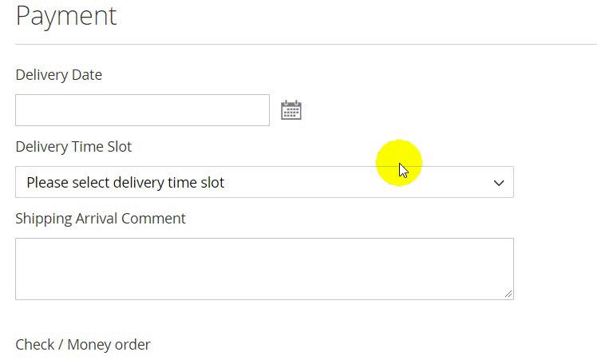Click the Payment section heading

click(x=66, y=16)
